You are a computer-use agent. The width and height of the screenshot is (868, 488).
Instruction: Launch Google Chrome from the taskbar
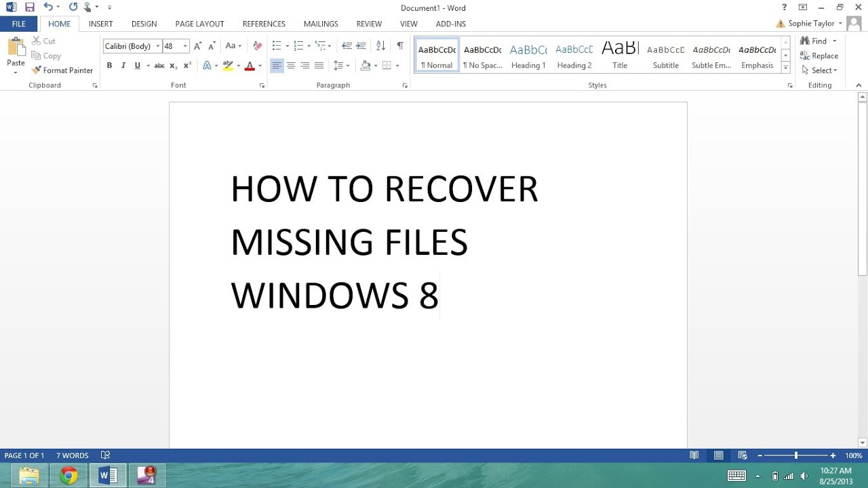tap(68, 476)
